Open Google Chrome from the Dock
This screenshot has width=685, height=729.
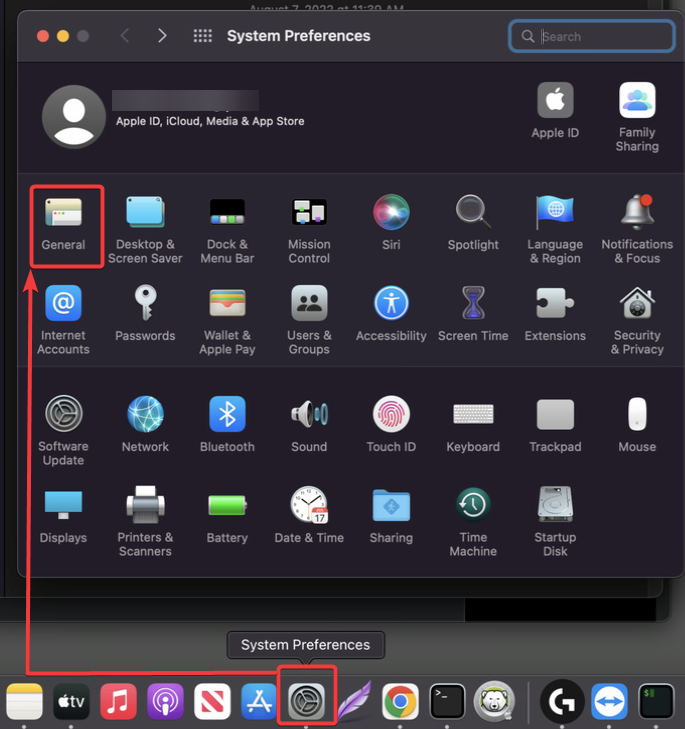click(400, 701)
